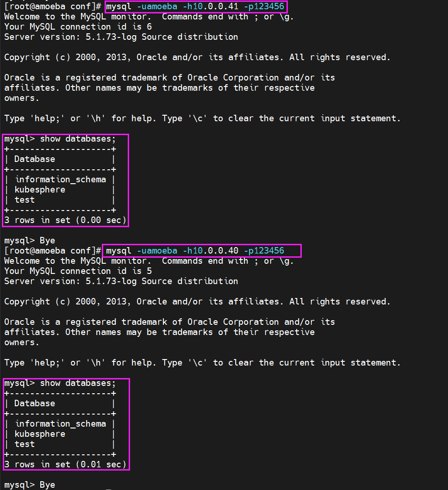Click '3 rows in set (0.00 sec)' line

65,220
